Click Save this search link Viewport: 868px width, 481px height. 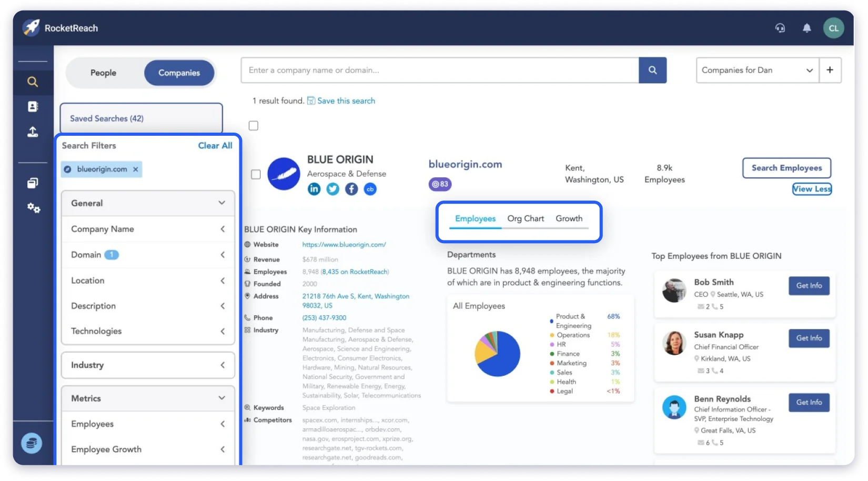click(x=346, y=101)
